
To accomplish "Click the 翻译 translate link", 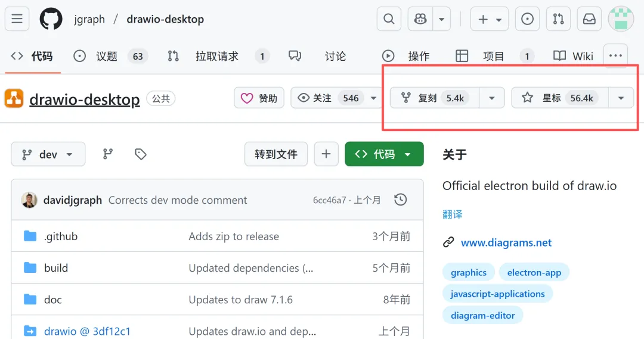I will [x=453, y=214].
